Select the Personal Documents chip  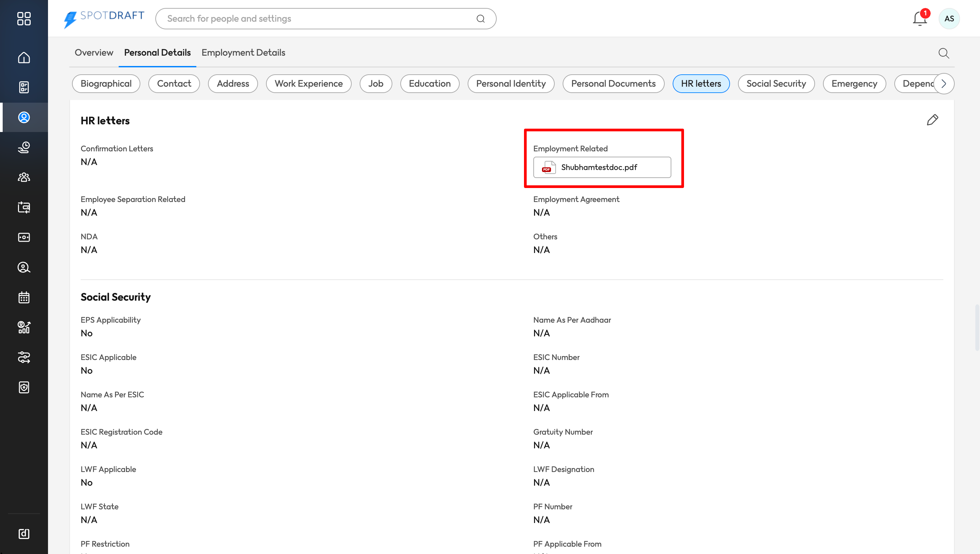(613, 84)
